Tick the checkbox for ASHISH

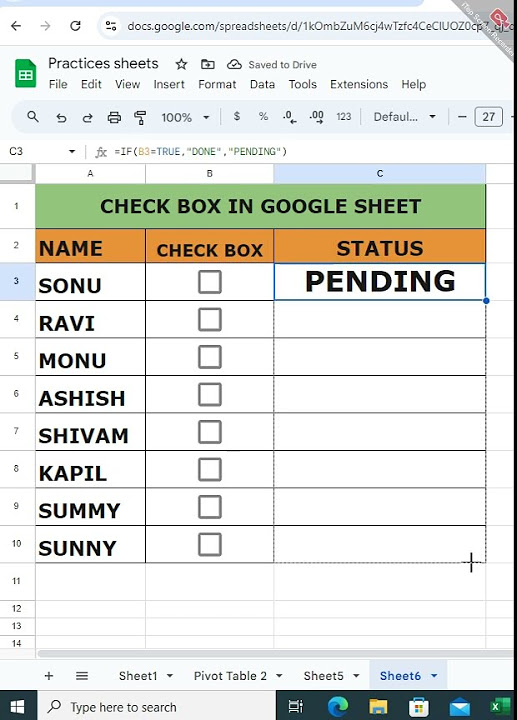(x=210, y=395)
